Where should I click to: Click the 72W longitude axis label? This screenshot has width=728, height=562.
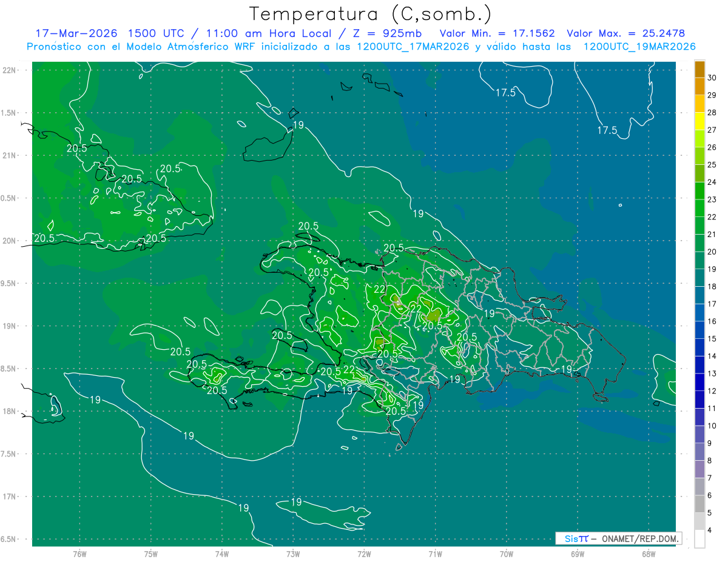pyautogui.click(x=364, y=554)
